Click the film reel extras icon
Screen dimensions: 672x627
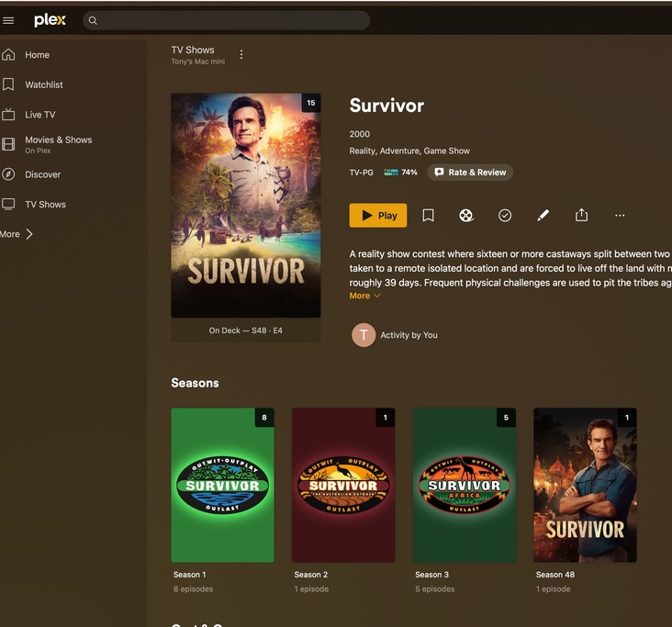point(466,215)
